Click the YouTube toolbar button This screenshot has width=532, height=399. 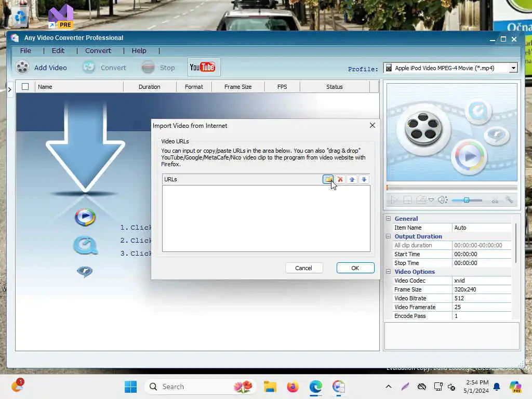tap(204, 67)
